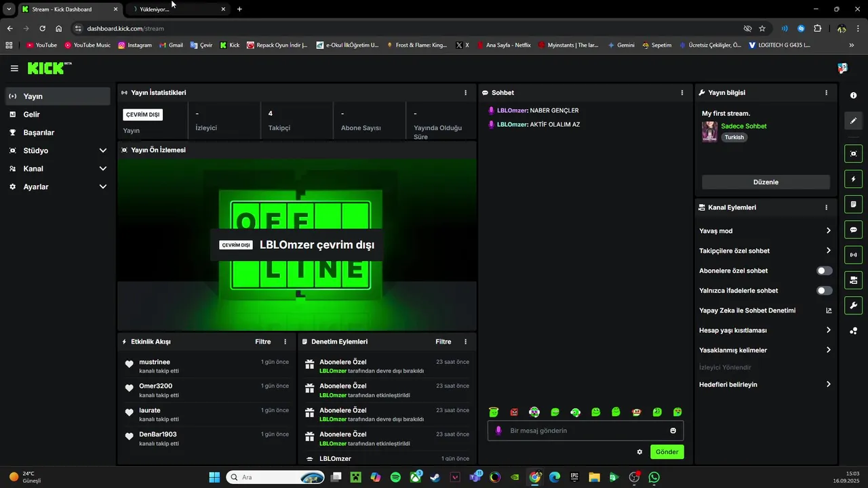This screenshot has width=868, height=488.
Task: Open chat settings gear next to Gönder
Action: click(x=639, y=452)
